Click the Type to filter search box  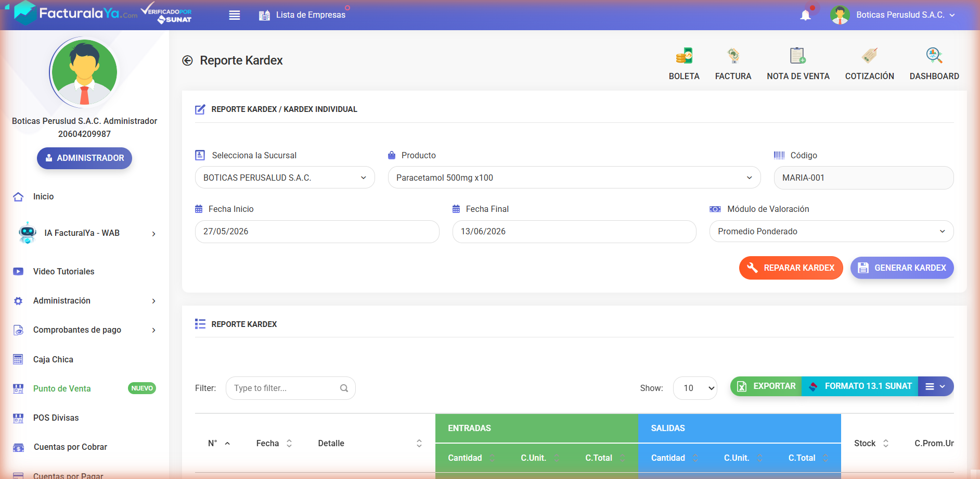click(290, 388)
